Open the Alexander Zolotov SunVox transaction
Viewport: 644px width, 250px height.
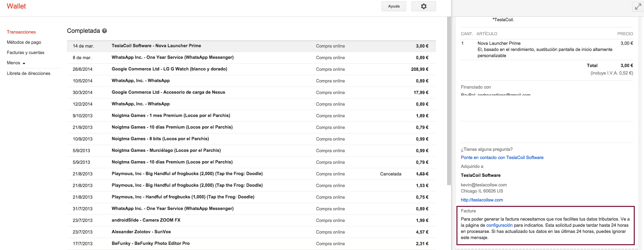click(251, 232)
